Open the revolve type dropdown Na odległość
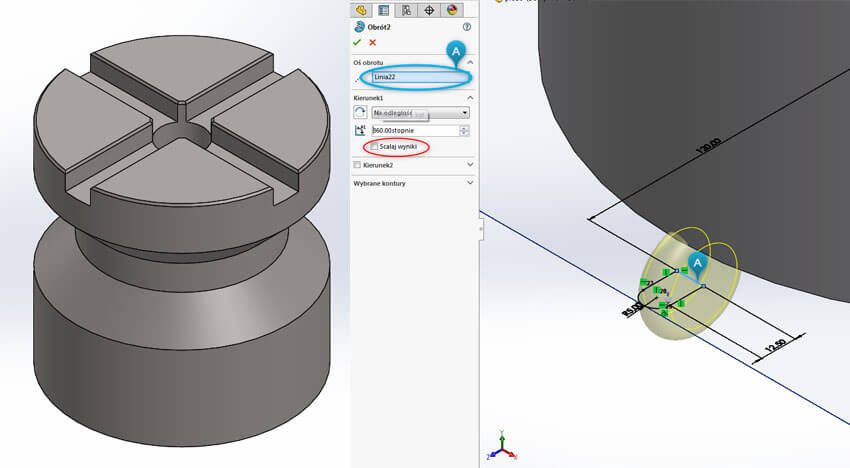This screenshot has width=850, height=468. click(x=421, y=113)
